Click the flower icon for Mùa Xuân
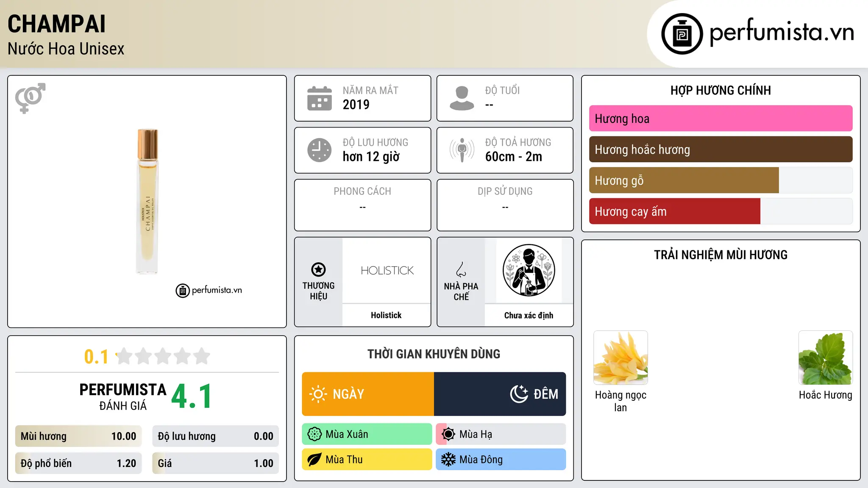Viewport: 868px width, 488px height. pos(314,434)
